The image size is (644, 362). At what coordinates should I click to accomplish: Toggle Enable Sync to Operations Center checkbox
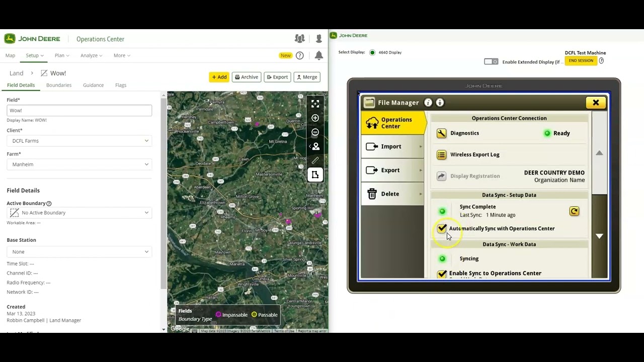point(442,274)
